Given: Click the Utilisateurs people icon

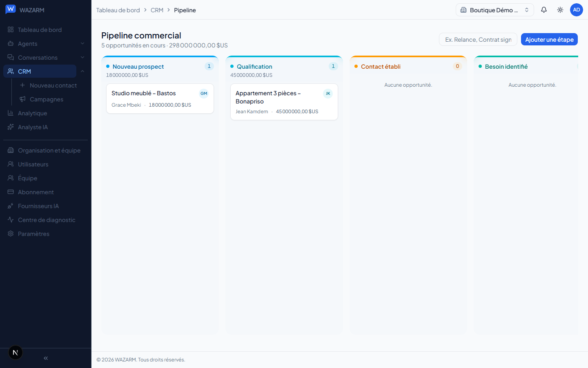Looking at the screenshot, I should pos(11,164).
